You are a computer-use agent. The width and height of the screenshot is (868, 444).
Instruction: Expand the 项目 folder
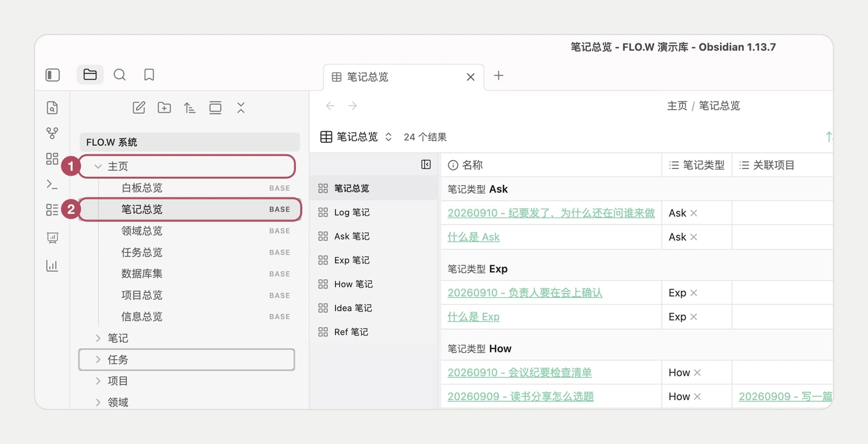pos(98,381)
